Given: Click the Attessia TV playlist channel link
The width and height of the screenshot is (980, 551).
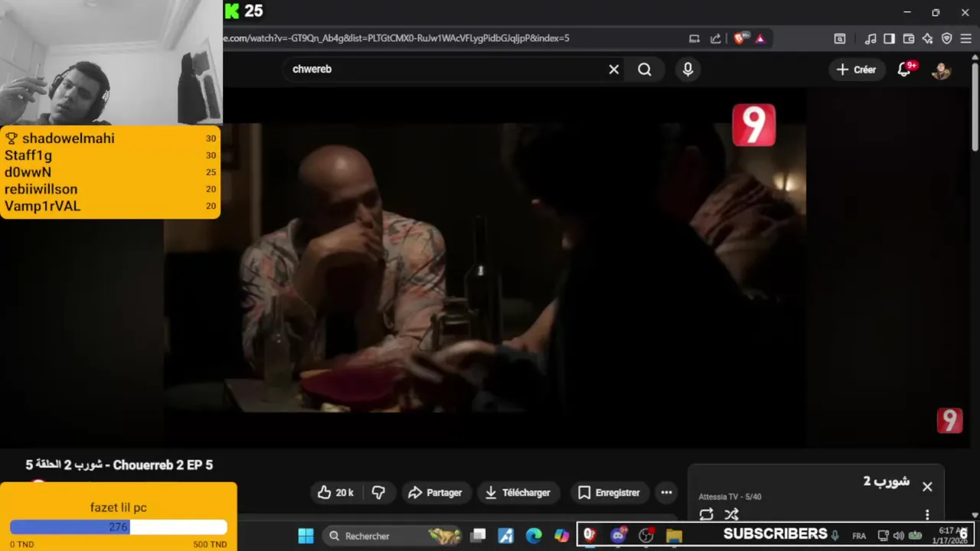Looking at the screenshot, I should (719, 497).
